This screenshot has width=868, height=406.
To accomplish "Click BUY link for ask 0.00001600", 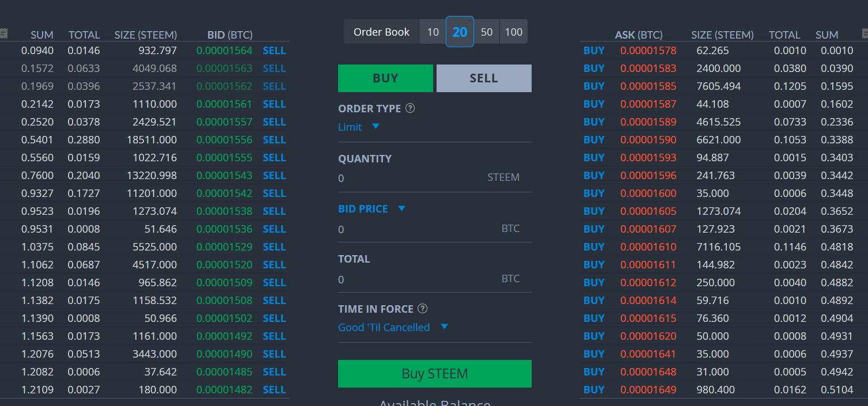I will click(594, 193).
